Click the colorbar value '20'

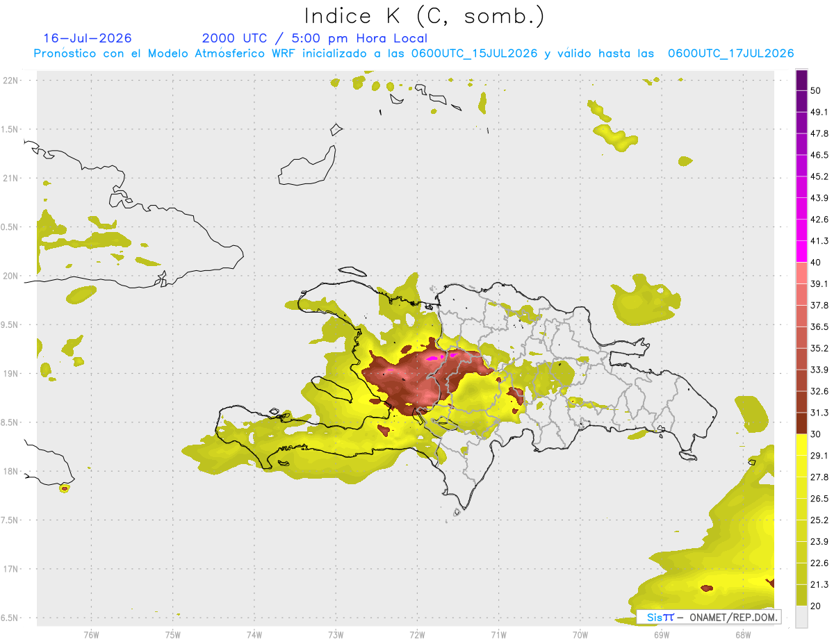click(817, 606)
